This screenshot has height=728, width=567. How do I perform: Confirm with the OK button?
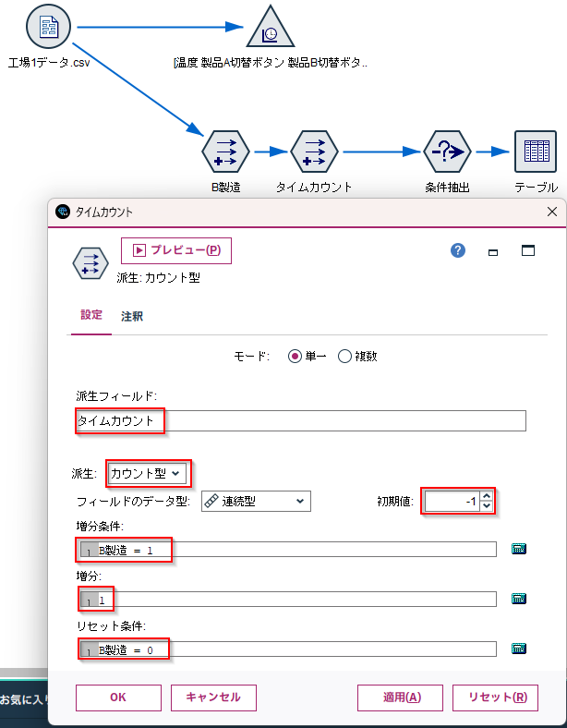(x=118, y=698)
